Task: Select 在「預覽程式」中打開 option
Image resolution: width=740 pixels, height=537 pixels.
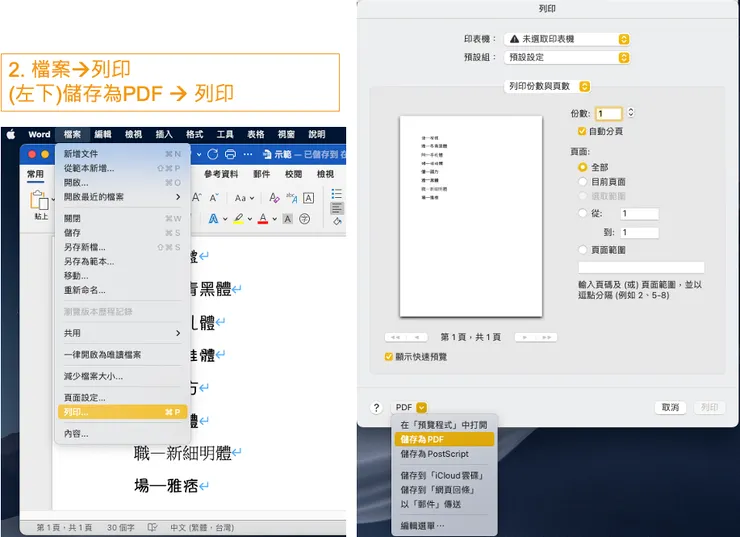Action: coord(444,425)
